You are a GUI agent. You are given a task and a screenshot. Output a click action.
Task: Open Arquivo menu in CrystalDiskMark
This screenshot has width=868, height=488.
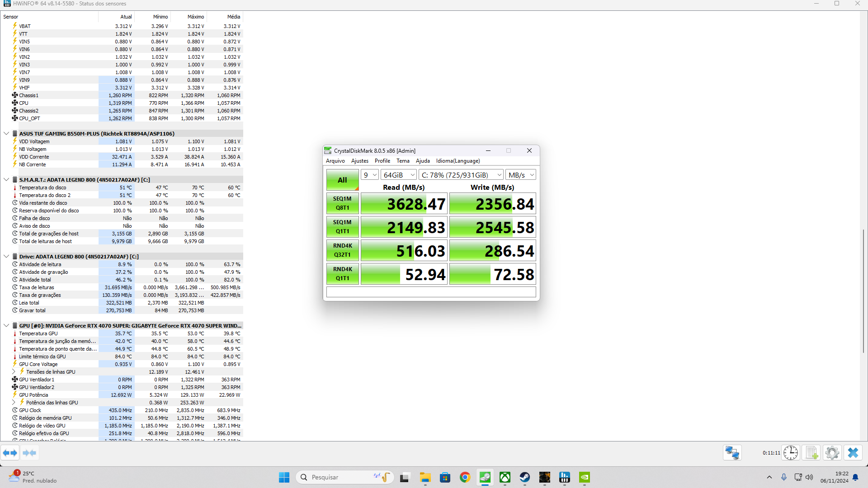[335, 161]
